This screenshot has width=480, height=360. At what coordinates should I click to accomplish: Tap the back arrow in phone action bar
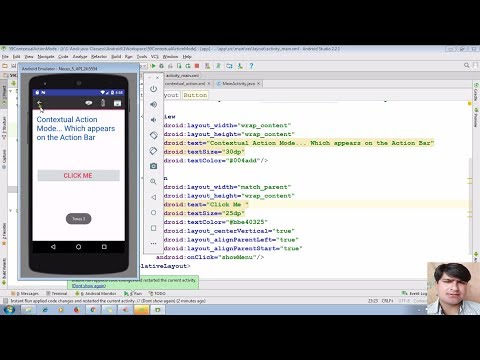coord(39,103)
